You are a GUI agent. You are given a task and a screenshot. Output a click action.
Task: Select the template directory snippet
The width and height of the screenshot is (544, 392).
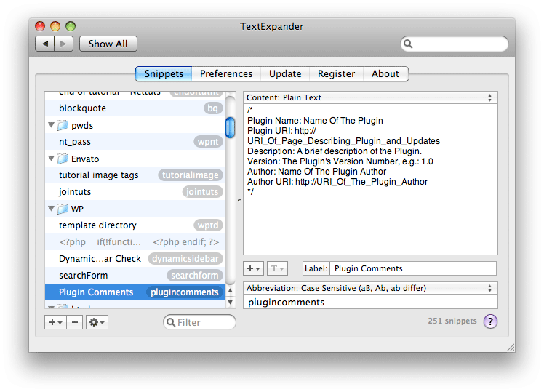(135, 225)
